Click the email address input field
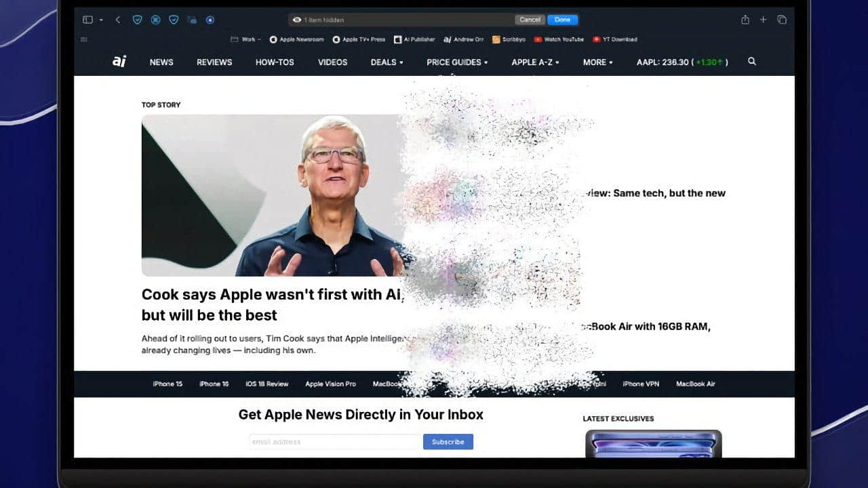 pyautogui.click(x=335, y=442)
